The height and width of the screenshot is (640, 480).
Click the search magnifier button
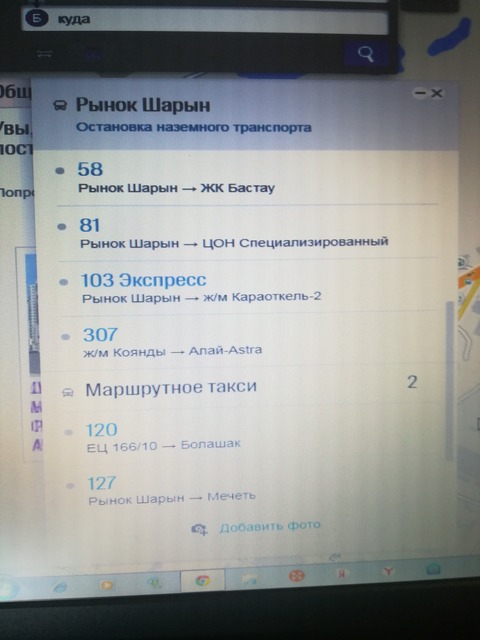(365, 53)
